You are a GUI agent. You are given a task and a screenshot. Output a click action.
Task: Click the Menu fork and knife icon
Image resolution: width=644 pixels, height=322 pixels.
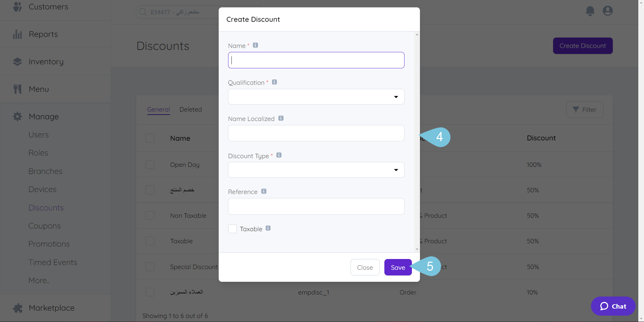17,89
